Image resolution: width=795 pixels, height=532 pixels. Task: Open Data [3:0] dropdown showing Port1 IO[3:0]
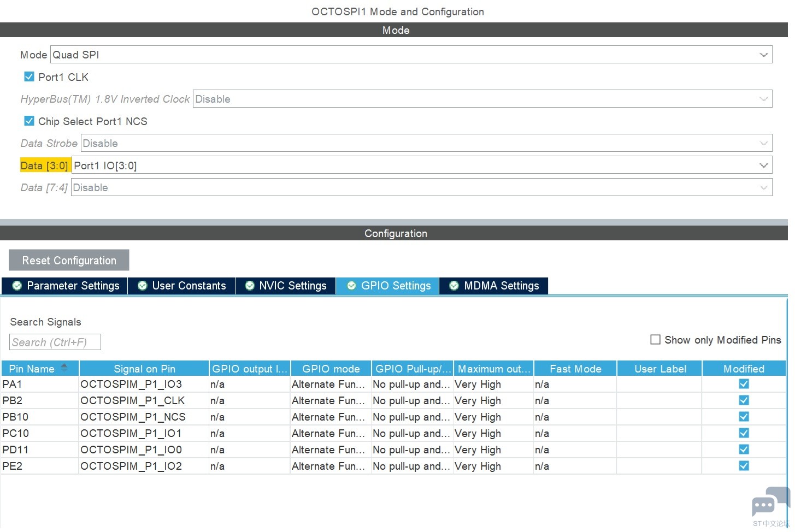tap(422, 165)
